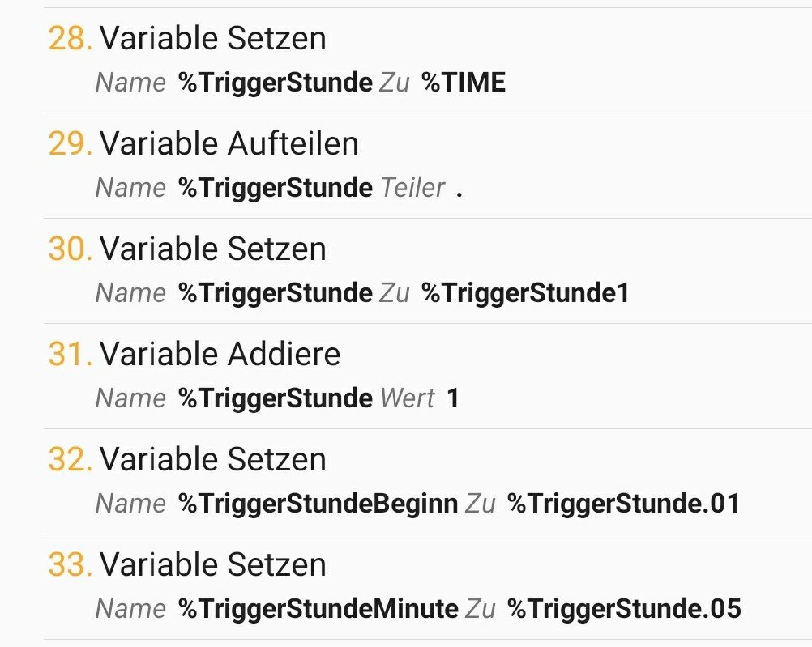Select the number 28 step label

click(70, 39)
